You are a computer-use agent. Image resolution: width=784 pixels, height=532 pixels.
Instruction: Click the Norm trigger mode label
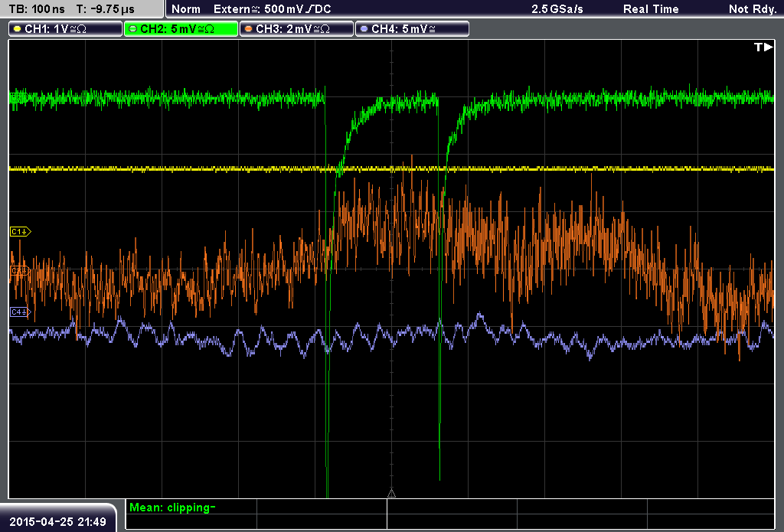tap(186, 9)
